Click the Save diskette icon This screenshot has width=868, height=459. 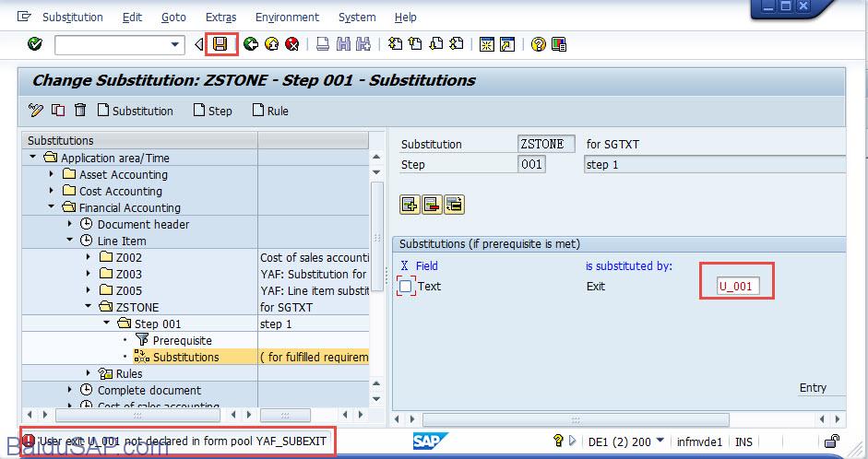click(220, 44)
